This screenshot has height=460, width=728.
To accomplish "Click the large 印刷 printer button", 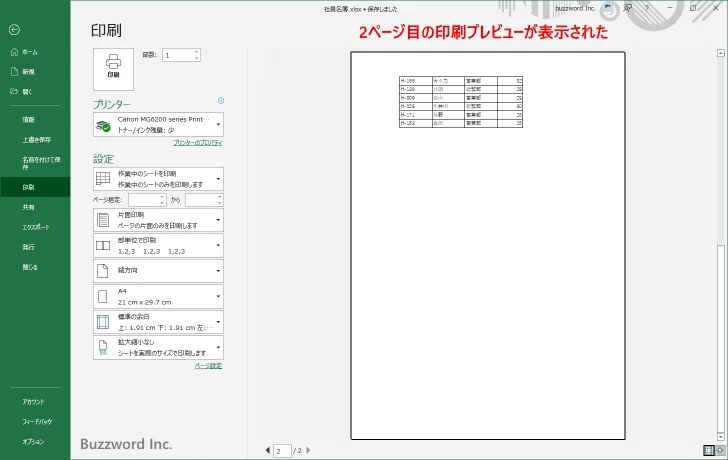I will click(113, 69).
